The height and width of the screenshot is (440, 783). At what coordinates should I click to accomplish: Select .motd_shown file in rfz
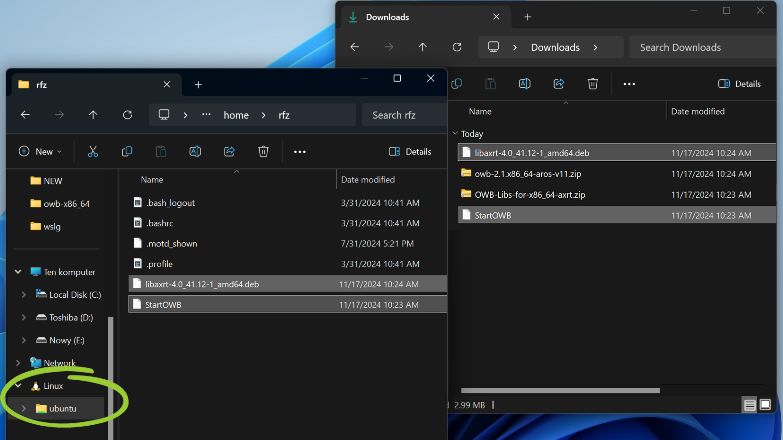288,244
